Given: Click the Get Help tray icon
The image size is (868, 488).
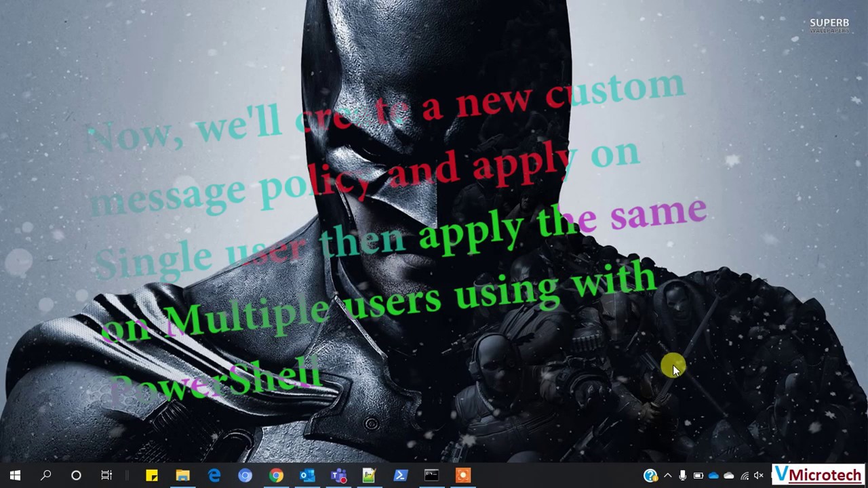Looking at the screenshot, I should click(650, 476).
